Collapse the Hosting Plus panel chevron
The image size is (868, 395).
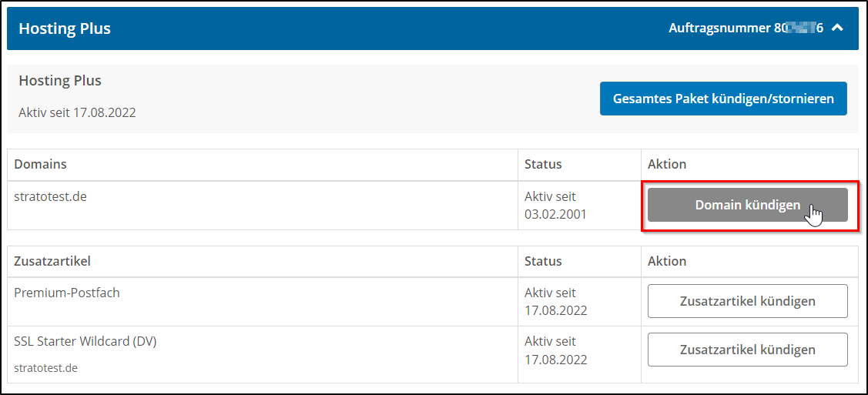tap(838, 28)
